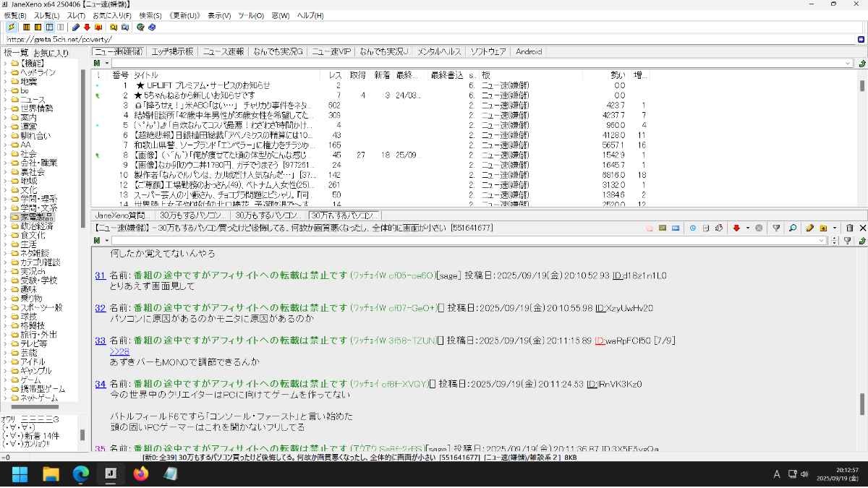Image resolution: width=868 pixels, height=488 pixels.
Task: Switch to the ニュース速報 board tab
Action: click(x=223, y=52)
